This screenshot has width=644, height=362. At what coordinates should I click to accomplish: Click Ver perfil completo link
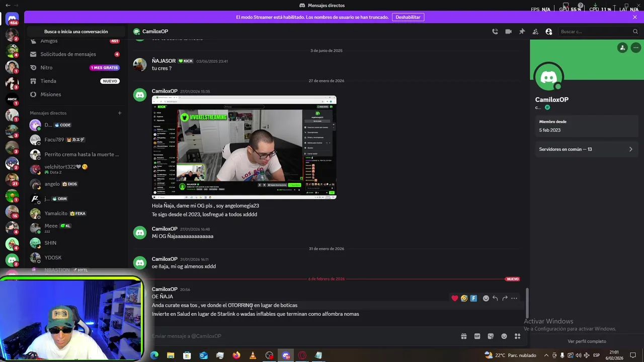587,341
